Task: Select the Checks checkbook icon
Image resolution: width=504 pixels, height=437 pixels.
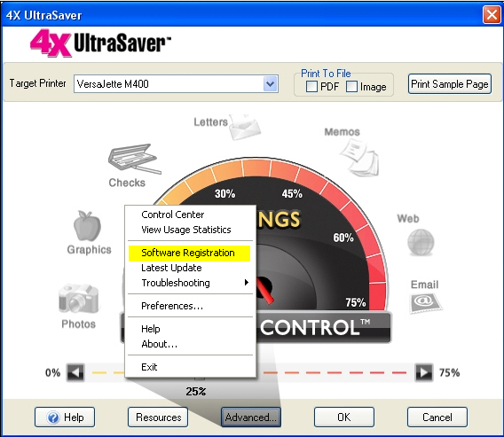Action: tap(134, 159)
